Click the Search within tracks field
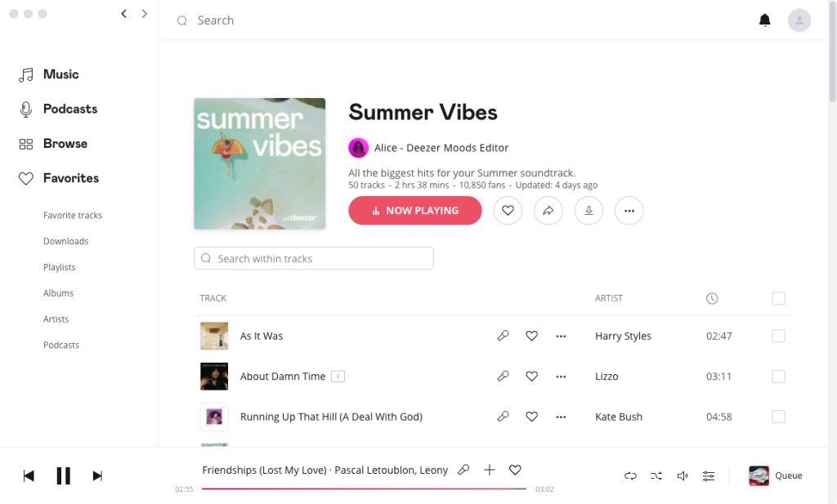 (x=314, y=259)
